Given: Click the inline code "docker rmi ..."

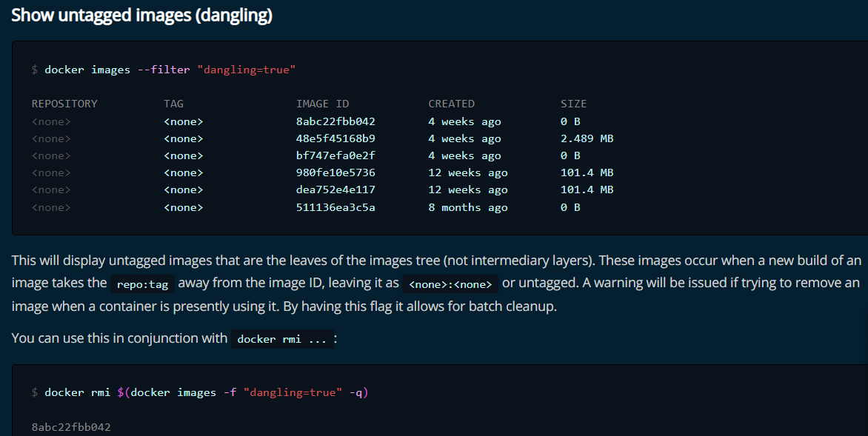Looking at the screenshot, I should tap(282, 339).
